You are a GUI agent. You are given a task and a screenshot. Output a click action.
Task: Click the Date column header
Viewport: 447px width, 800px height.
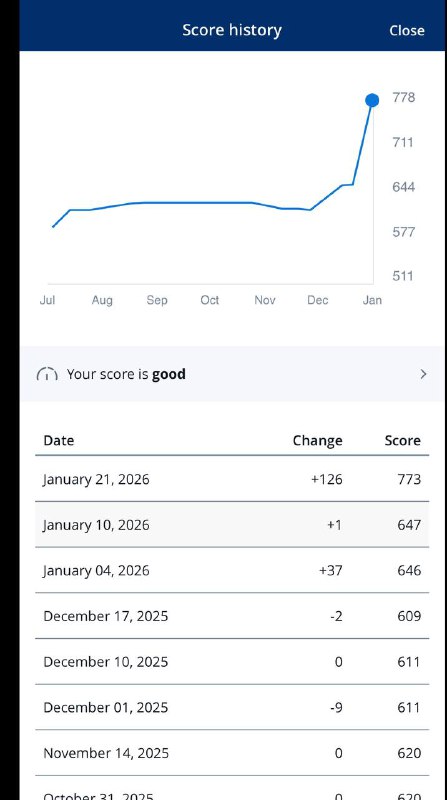click(59, 440)
